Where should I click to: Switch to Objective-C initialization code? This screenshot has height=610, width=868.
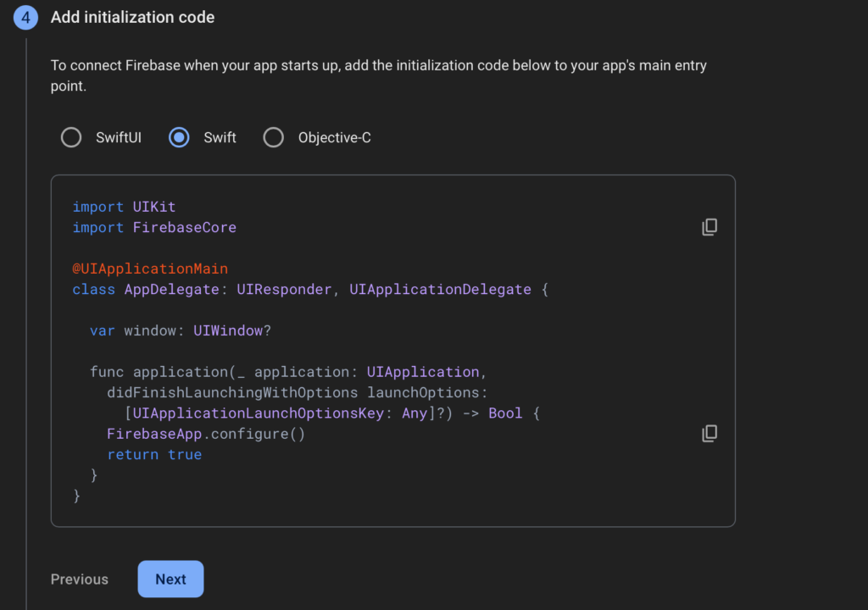point(273,136)
